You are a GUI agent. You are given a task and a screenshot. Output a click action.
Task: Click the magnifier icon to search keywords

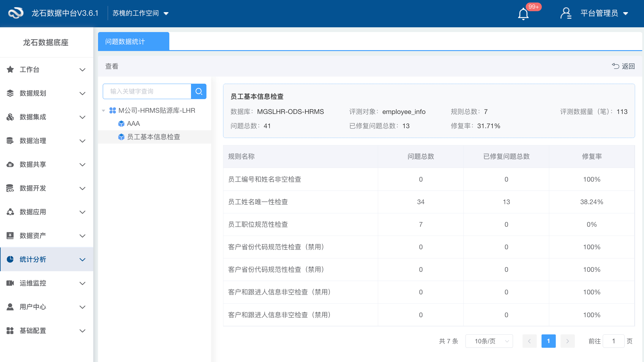198,91
